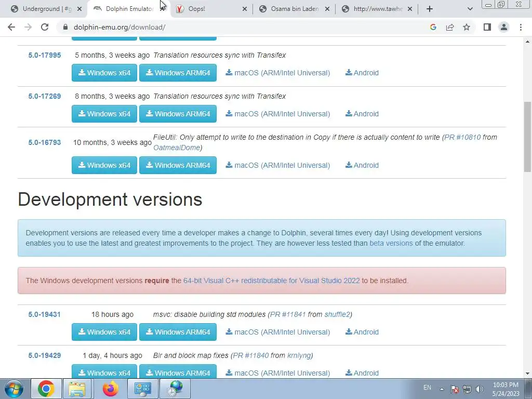Download Windows x64 for 5.0-16793
This screenshot has width=532, height=399.
coord(104,165)
